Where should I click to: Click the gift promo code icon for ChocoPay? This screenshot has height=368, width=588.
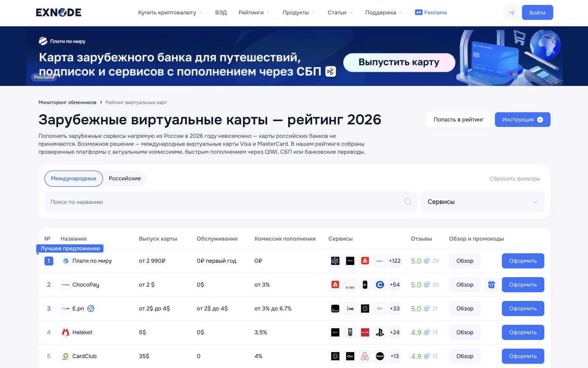491,285
